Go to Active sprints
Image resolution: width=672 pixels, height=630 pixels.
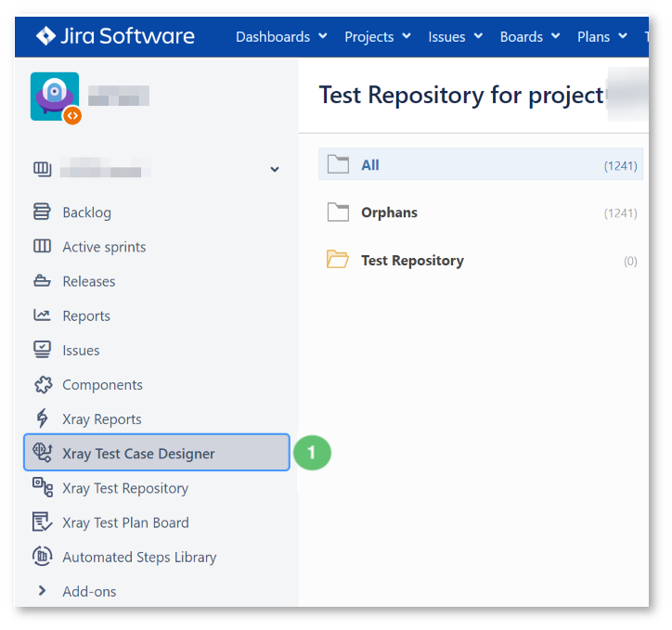(x=104, y=247)
